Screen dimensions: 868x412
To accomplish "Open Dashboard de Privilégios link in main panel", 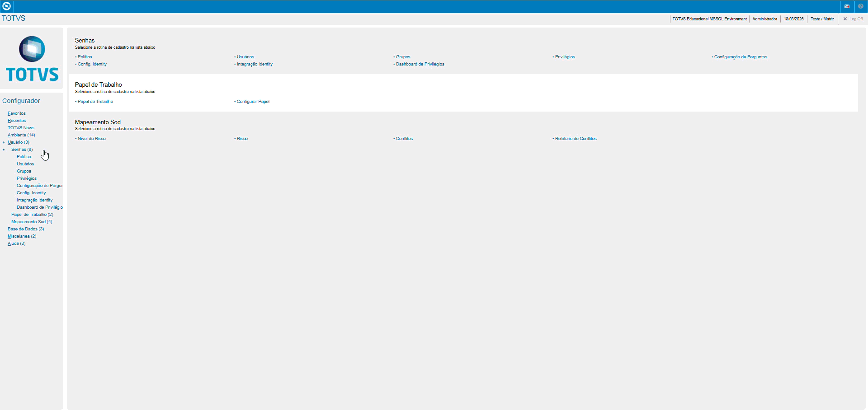I will pos(420,64).
